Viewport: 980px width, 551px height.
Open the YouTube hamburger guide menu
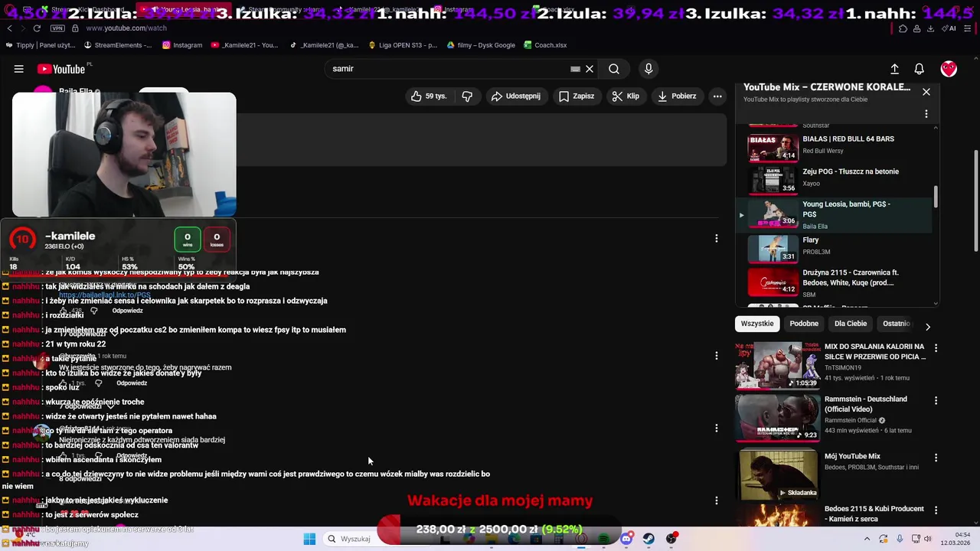point(18,69)
